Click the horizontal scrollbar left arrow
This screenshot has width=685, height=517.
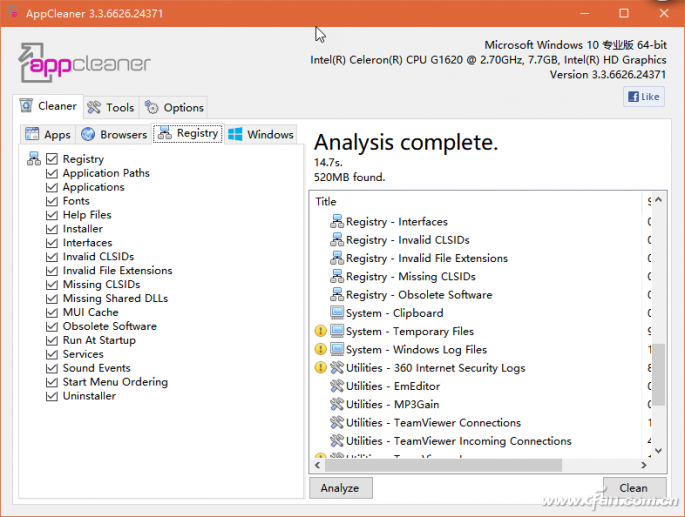pyautogui.click(x=318, y=465)
